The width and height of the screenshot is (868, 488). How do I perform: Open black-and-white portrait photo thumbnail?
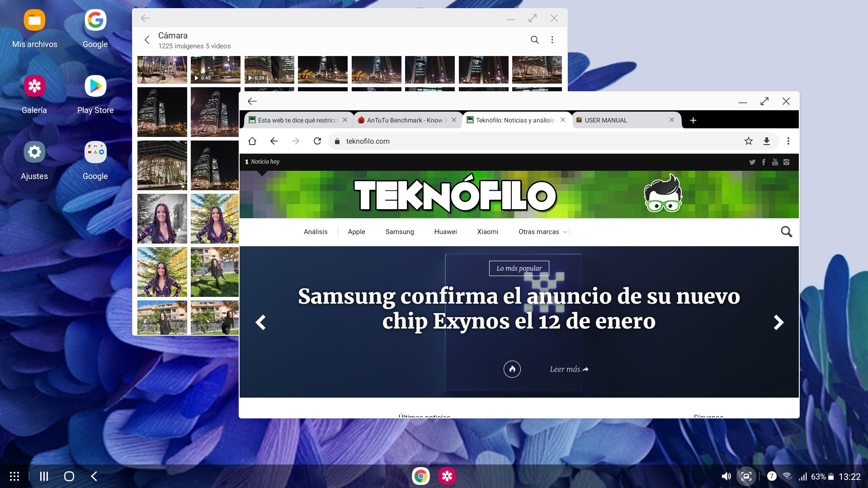point(162,219)
